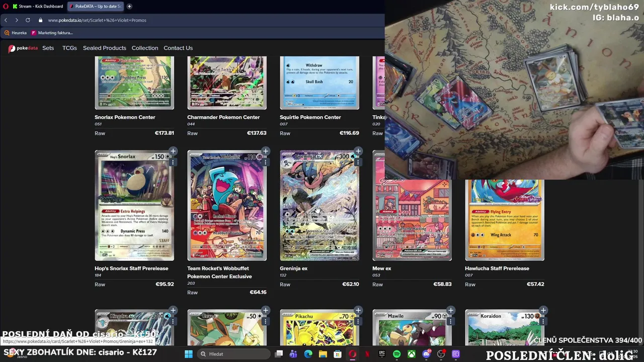Screen dimensions: 644x362
Task: Open three-dot menu on Mawile card
Action: [x=450, y=322]
